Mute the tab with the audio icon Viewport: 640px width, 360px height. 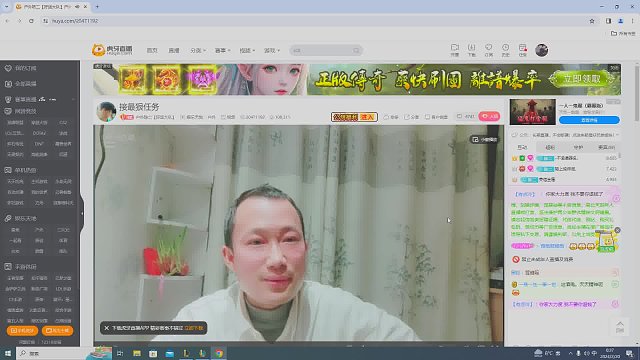[77, 7]
